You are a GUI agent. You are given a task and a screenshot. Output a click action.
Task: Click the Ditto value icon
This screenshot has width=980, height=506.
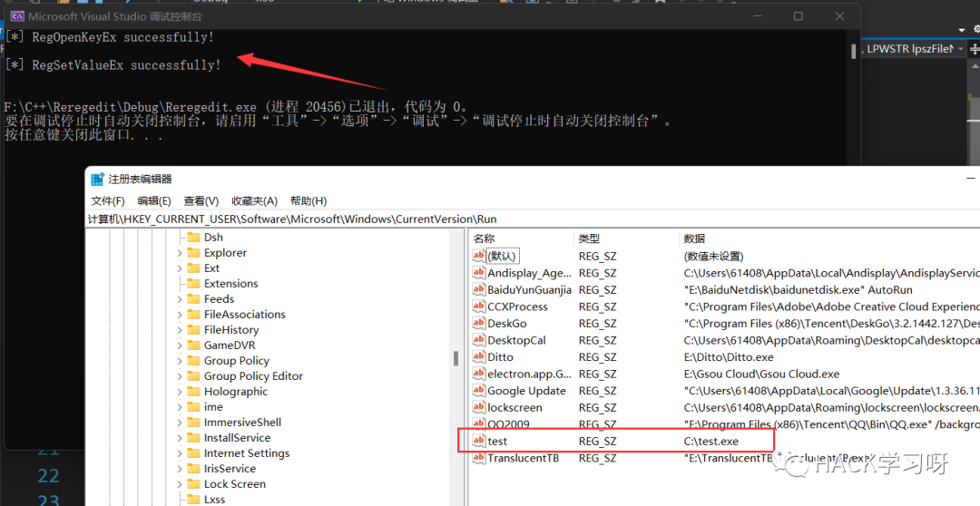[x=479, y=356]
